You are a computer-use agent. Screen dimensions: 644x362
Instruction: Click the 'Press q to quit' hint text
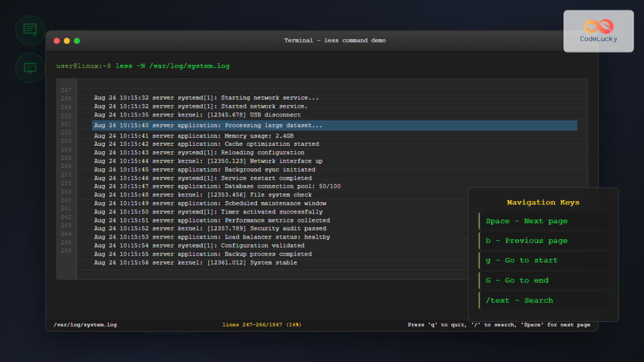click(x=499, y=324)
